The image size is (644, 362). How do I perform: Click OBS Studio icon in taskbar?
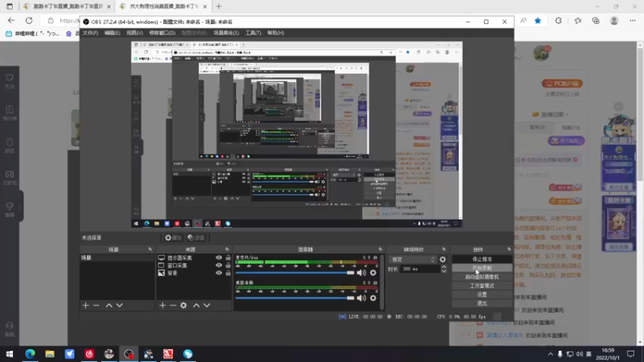point(129,354)
